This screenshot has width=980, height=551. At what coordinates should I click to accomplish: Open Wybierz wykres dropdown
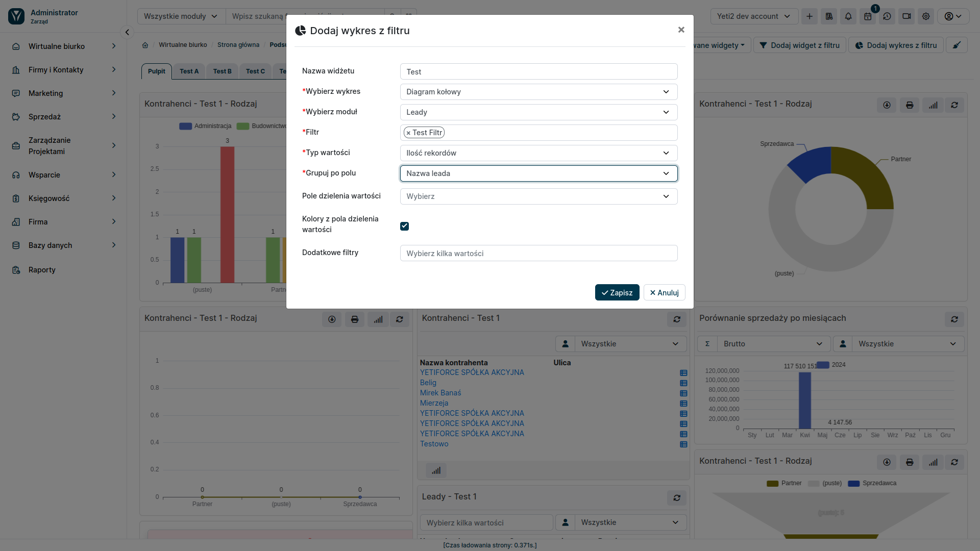pos(538,92)
